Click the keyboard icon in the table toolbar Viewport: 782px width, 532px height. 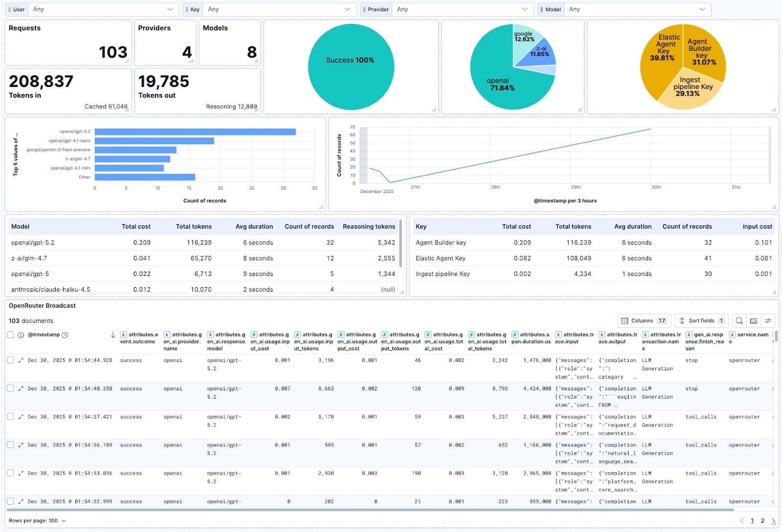tap(754, 320)
